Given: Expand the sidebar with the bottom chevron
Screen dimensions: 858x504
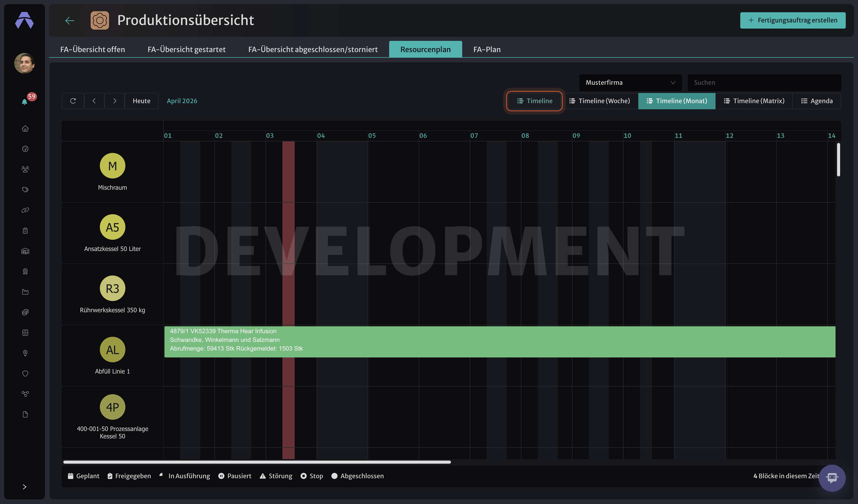Looking at the screenshot, I should [x=25, y=487].
